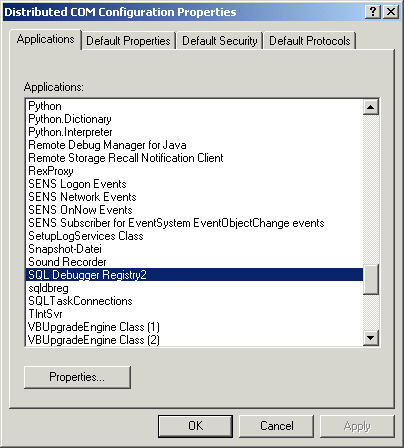Select the Applications tab
The width and height of the screenshot is (404, 448).
click(46, 39)
